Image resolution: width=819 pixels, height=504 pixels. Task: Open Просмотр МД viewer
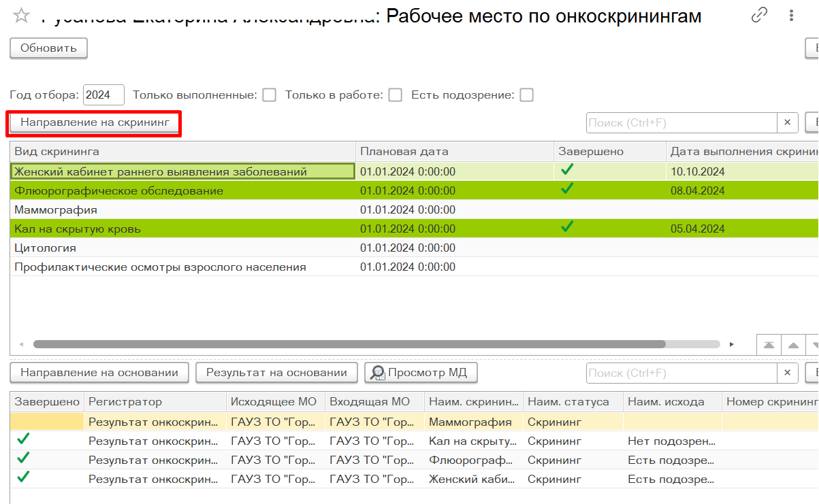click(x=421, y=373)
